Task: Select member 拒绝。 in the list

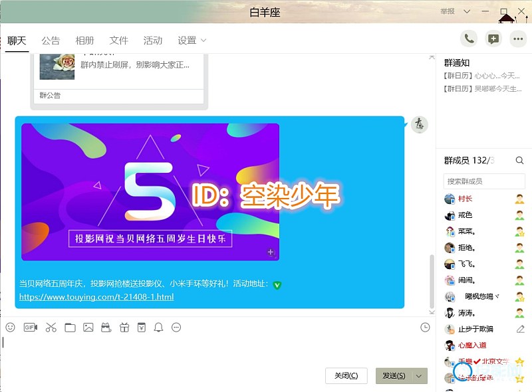Action: tap(485, 248)
